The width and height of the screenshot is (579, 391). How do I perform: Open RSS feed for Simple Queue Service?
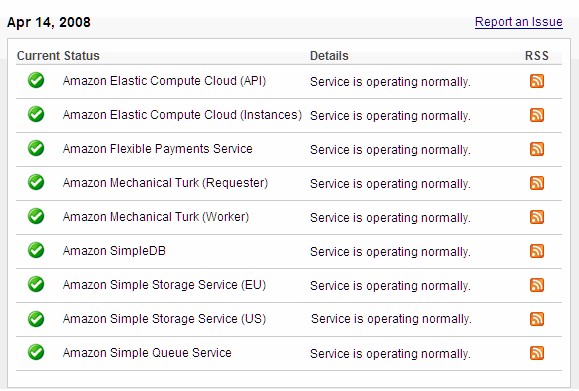pos(537,353)
